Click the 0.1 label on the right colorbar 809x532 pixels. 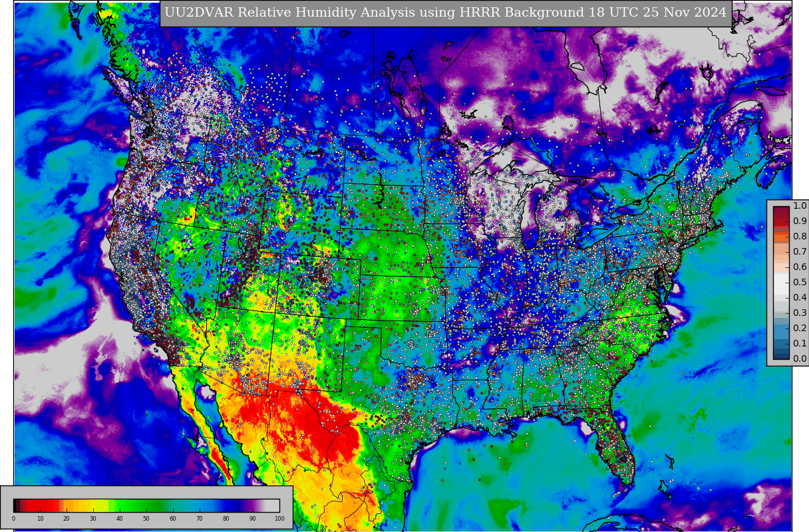800,344
